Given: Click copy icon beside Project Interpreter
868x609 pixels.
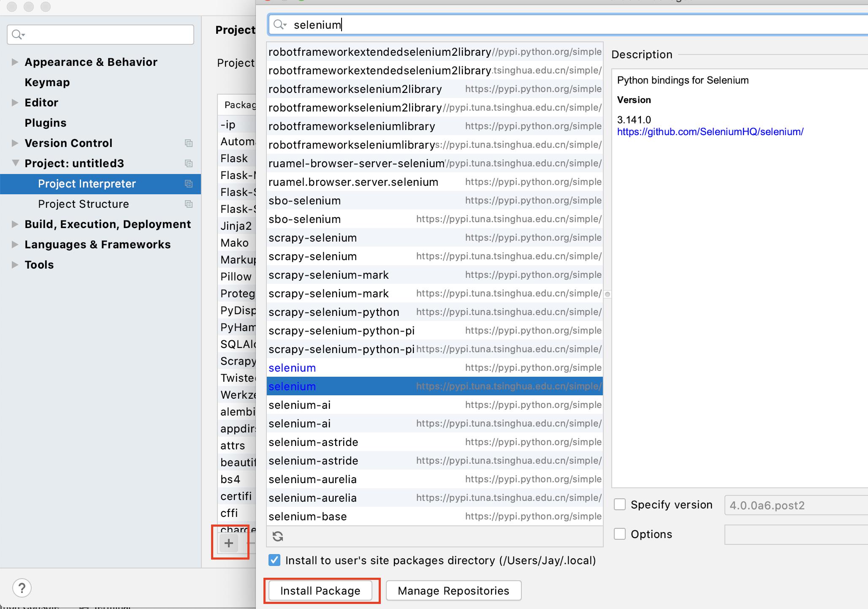Looking at the screenshot, I should (x=189, y=184).
